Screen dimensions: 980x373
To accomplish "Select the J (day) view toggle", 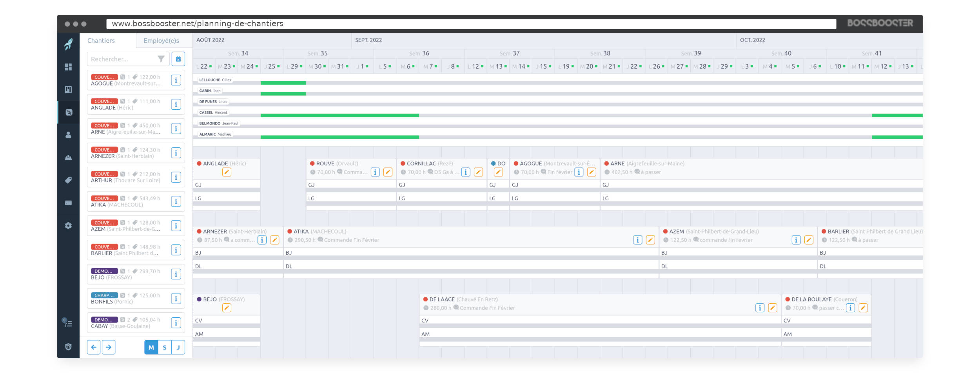I will pos(178,348).
